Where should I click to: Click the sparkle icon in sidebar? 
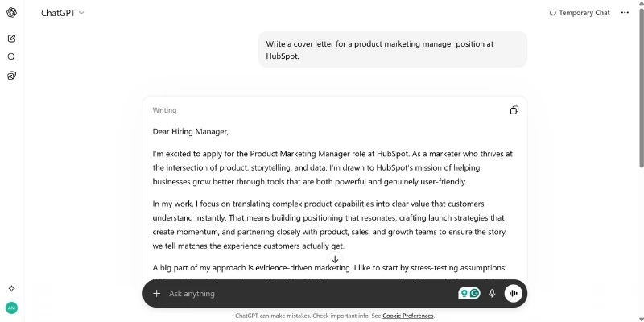point(11,288)
